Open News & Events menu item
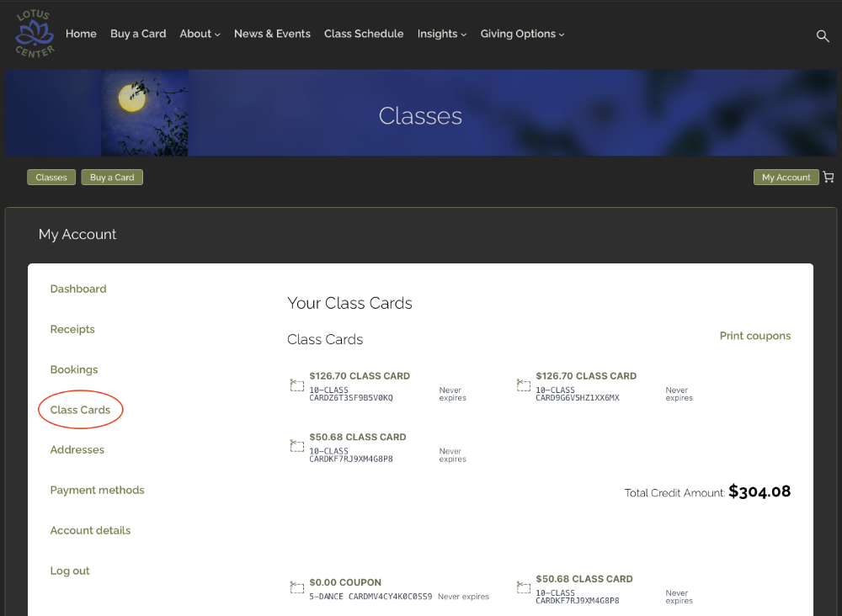This screenshot has width=842, height=616. click(x=272, y=35)
